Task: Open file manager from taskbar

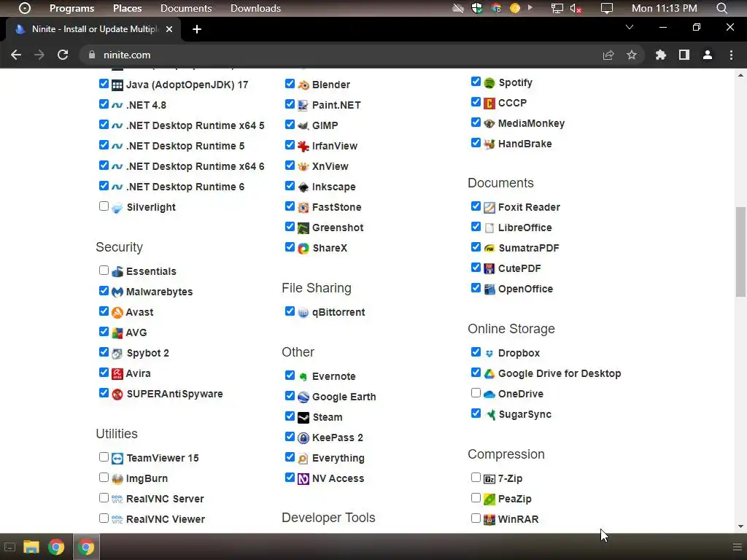Action: click(31, 547)
